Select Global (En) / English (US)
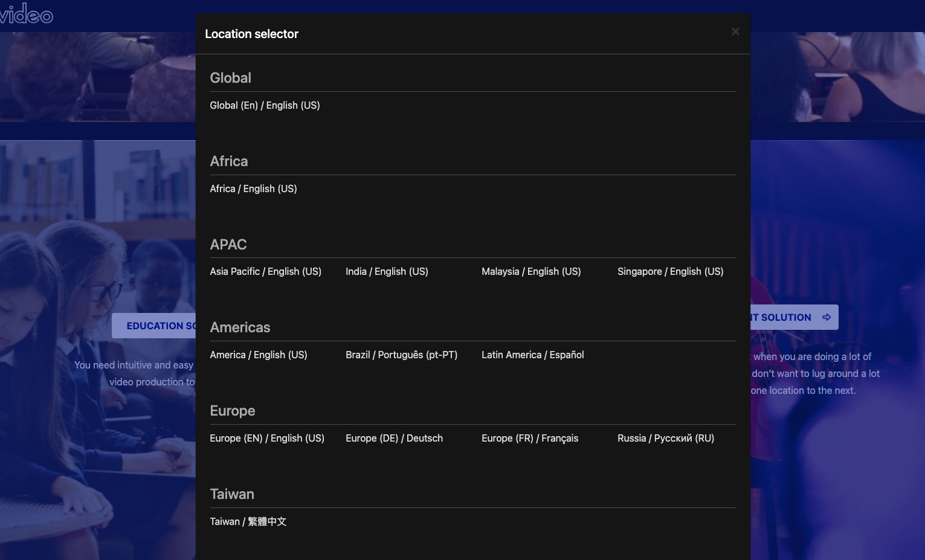Viewport: 925px width, 560px height. click(x=265, y=105)
